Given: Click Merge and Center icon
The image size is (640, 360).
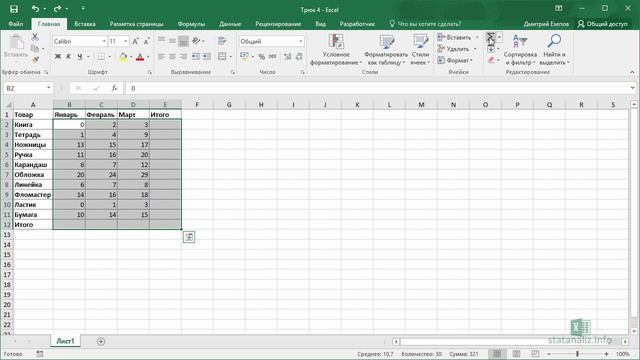Looking at the screenshot, I should (222, 56).
